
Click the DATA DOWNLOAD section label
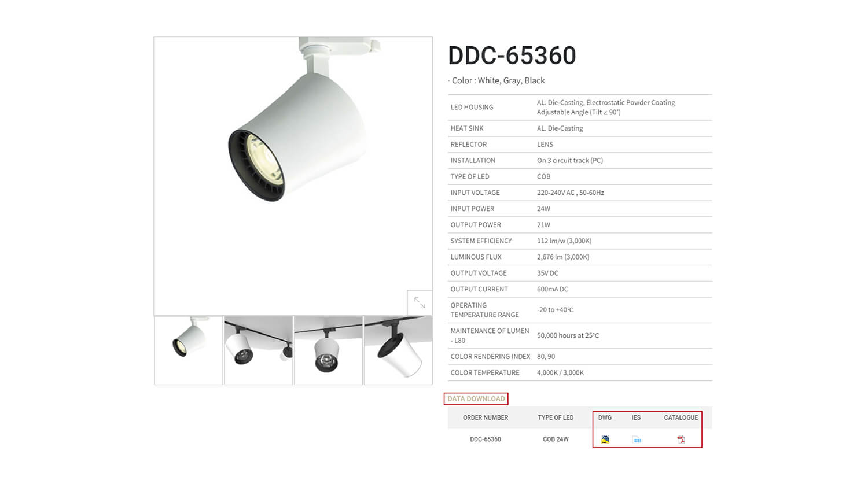click(x=476, y=398)
